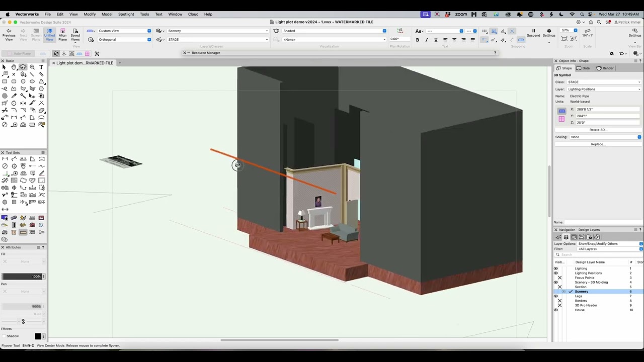Image resolution: width=644 pixels, height=362 pixels.
Task: Click Spotlight search in macOS menu bar
Action: (582, 14)
